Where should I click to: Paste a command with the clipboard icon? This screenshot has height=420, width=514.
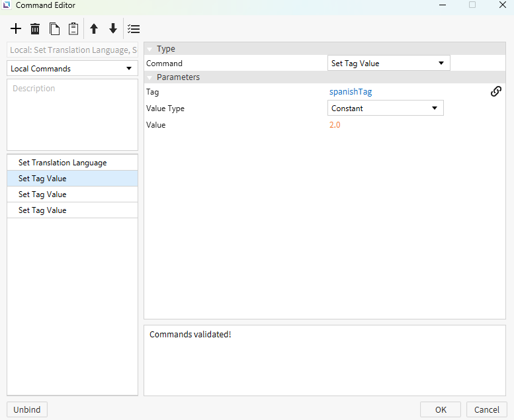click(73, 29)
